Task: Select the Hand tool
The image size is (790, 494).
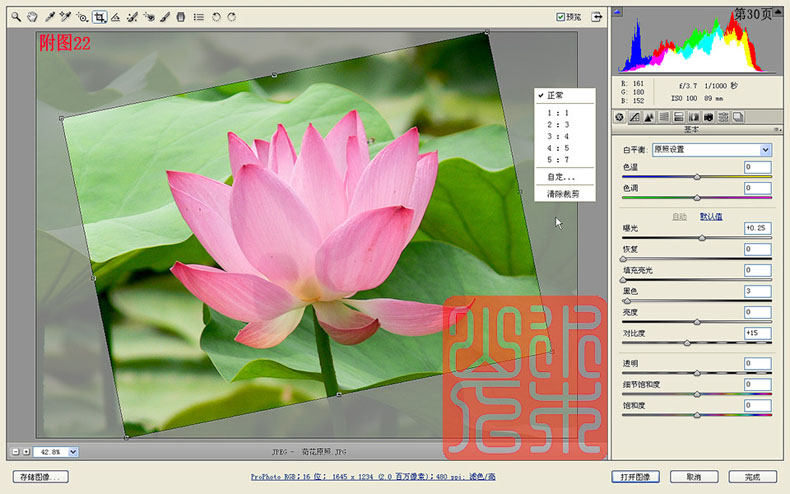Action: point(32,17)
